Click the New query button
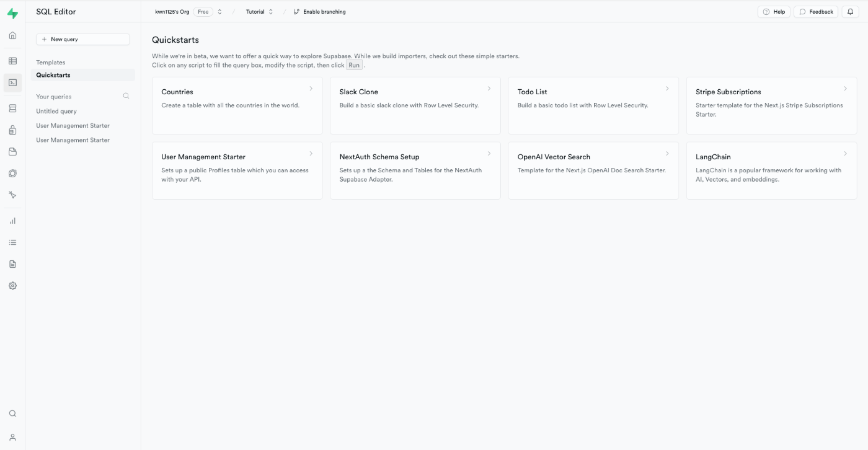868x450 pixels. (82, 39)
